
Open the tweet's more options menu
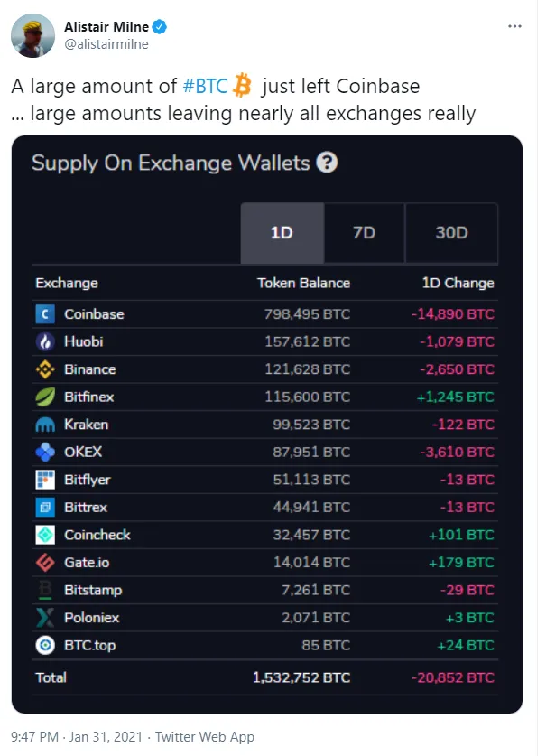click(514, 27)
